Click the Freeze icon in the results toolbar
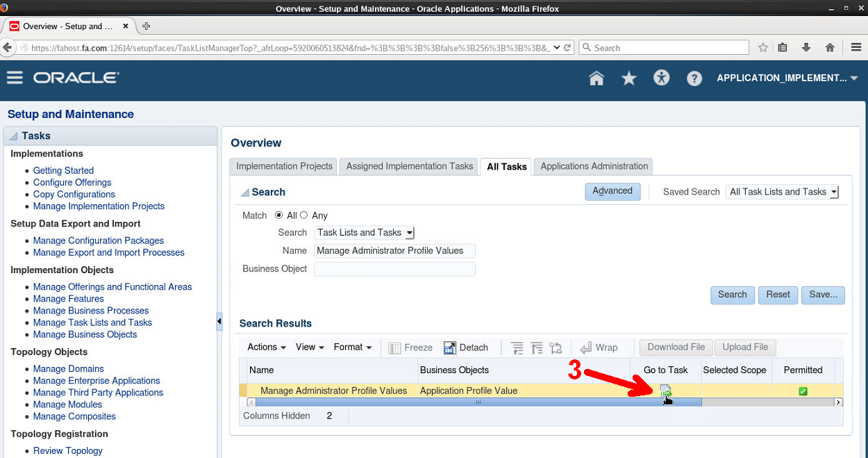Viewport: 868px width, 458px height. click(410, 347)
